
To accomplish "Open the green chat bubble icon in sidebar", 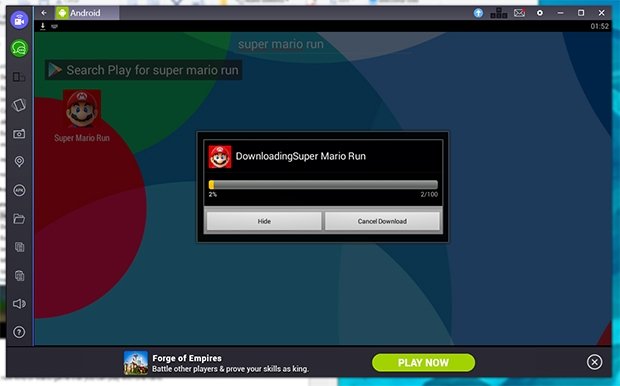I will pyautogui.click(x=19, y=48).
